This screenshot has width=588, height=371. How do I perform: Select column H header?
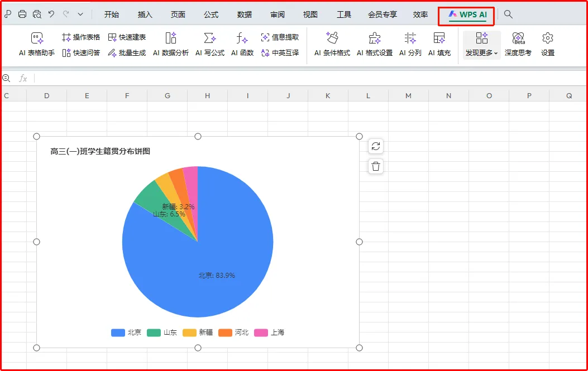(x=207, y=95)
